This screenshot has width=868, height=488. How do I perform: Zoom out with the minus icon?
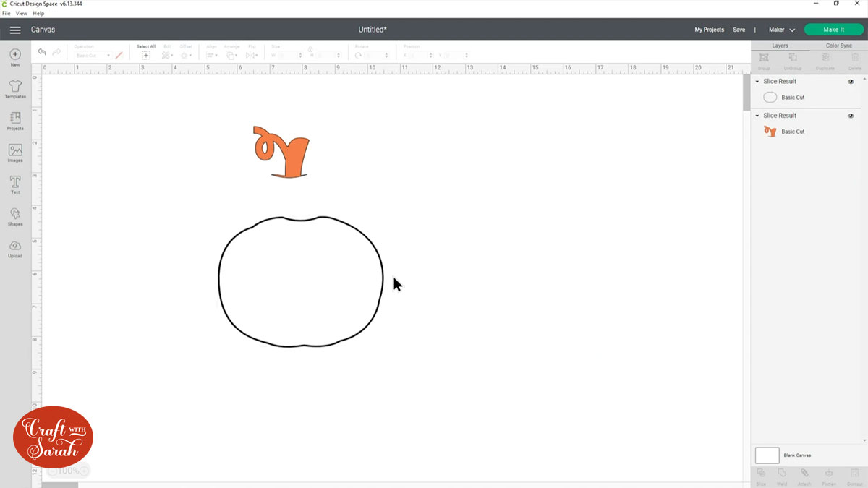(x=53, y=471)
